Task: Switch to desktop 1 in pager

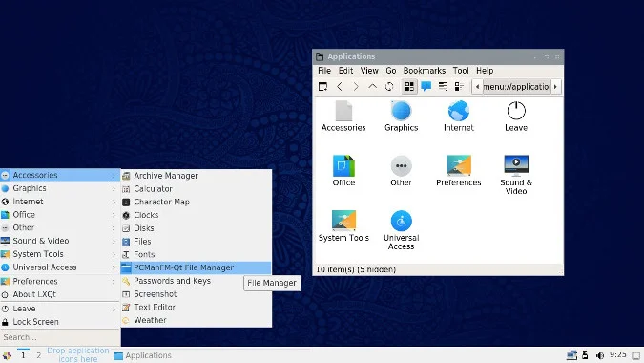Action: click(x=23, y=355)
